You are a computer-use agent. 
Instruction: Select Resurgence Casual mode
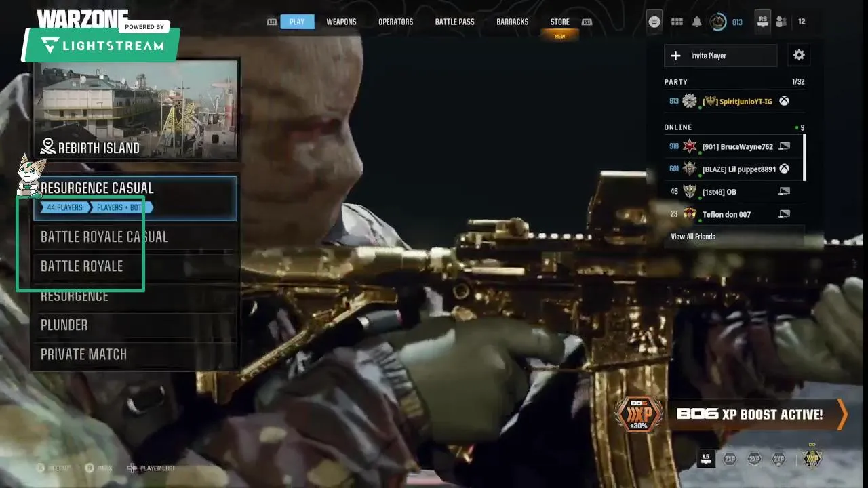[136, 198]
